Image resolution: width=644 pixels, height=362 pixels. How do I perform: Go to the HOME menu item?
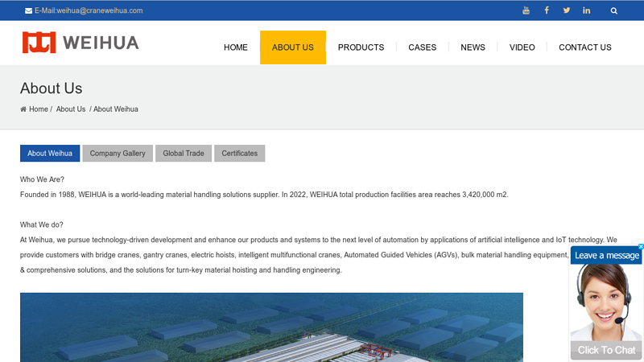[x=236, y=47]
